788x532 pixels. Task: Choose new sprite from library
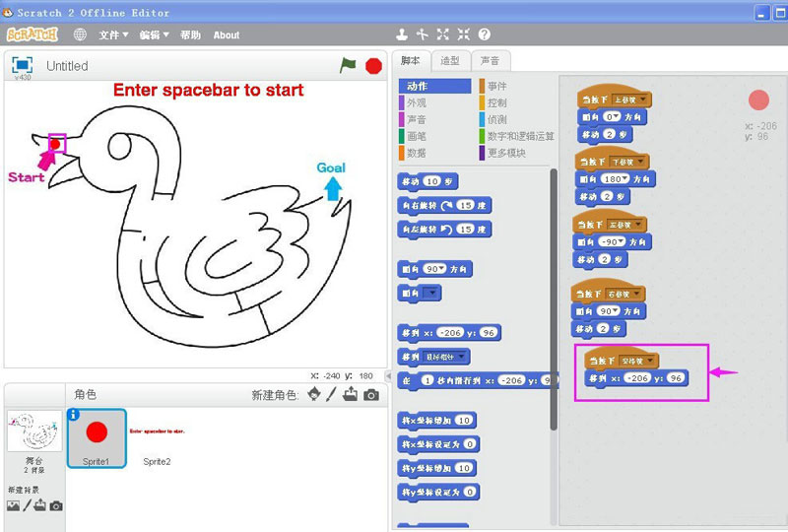coord(314,394)
